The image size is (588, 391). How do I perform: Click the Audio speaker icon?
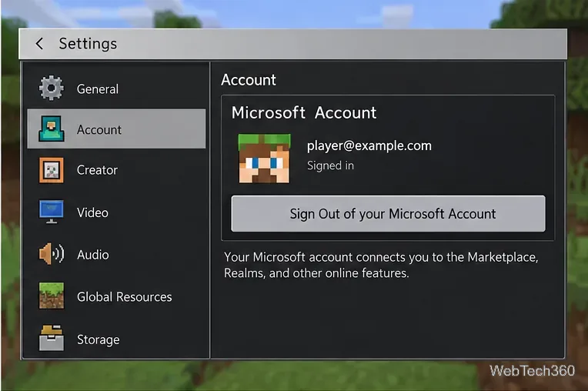(x=52, y=254)
